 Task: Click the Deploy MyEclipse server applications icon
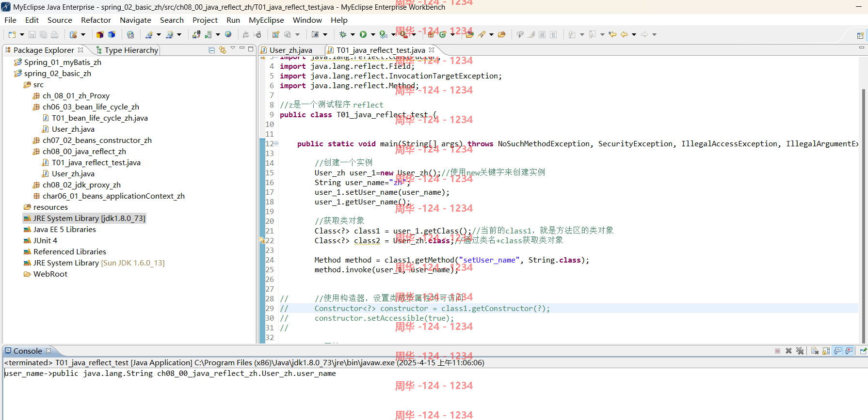click(x=196, y=34)
